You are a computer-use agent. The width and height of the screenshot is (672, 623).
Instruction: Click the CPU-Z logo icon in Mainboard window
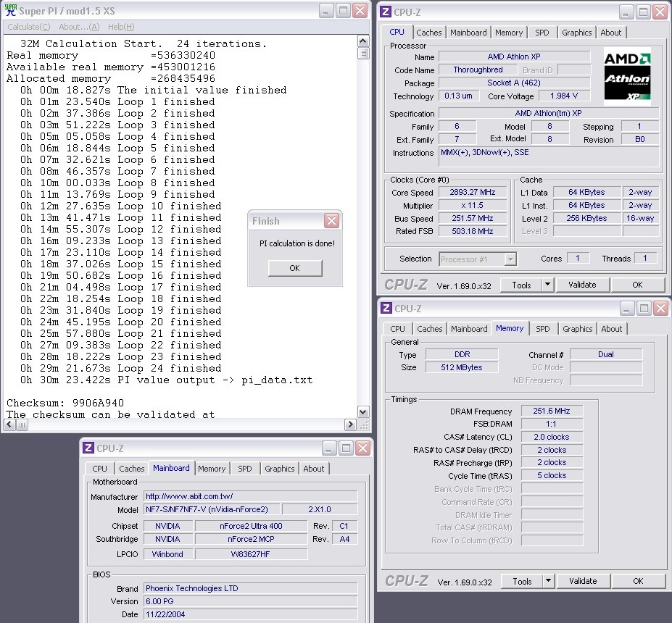[x=88, y=448]
